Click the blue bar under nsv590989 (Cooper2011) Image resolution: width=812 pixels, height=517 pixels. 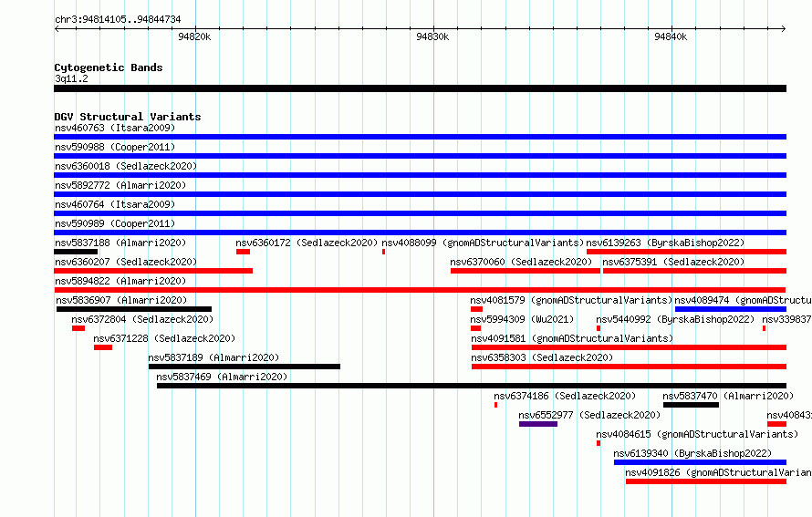coord(420,233)
